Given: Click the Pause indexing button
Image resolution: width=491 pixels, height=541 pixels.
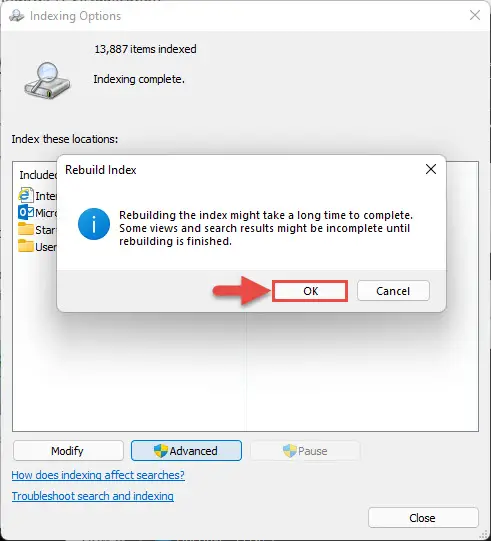Looking at the screenshot, I should point(305,451).
